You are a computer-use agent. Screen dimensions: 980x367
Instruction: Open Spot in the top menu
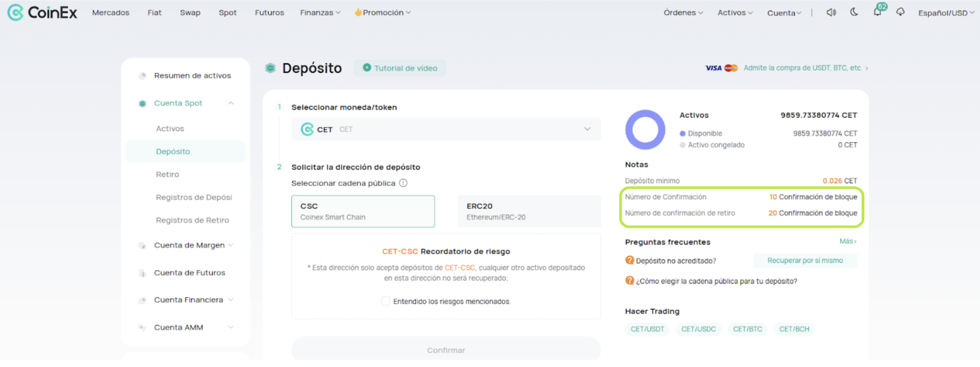pyautogui.click(x=228, y=13)
